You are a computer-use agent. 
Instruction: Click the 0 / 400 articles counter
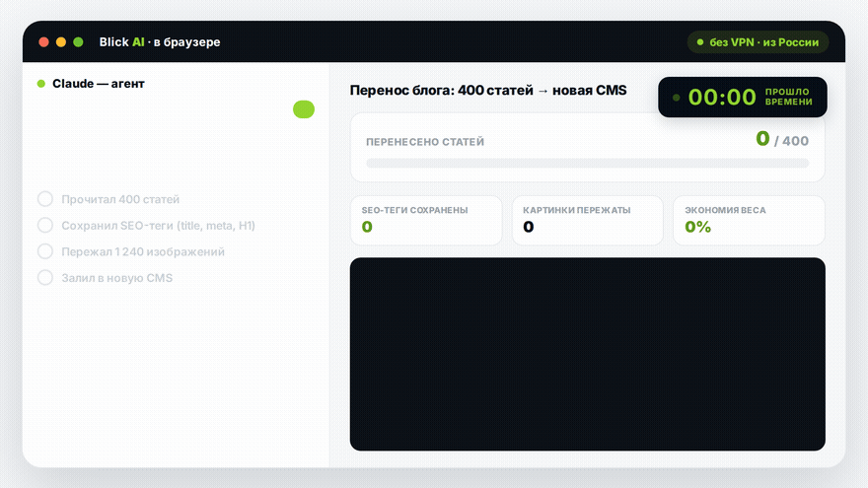(782, 139)
